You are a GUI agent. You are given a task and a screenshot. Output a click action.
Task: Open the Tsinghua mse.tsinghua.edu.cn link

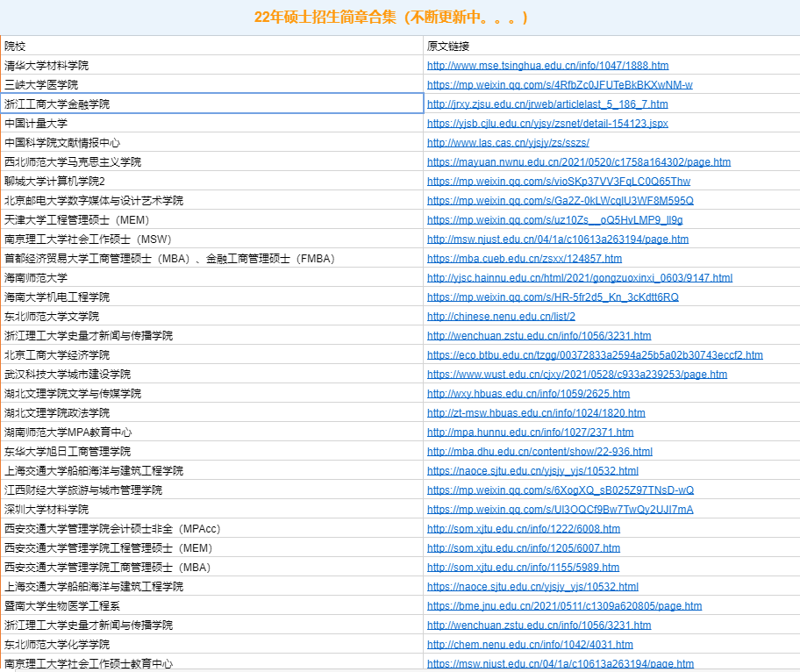547,66
